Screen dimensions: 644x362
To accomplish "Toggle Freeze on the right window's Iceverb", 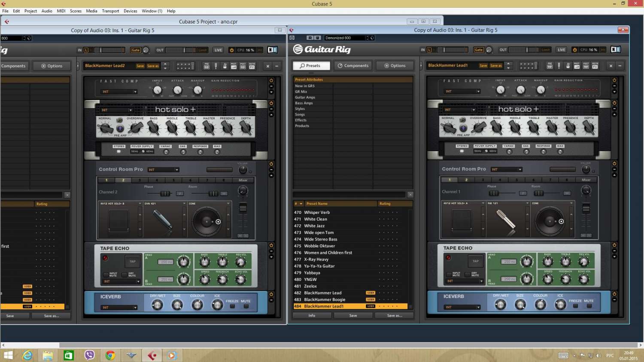I will pos(575,306).
